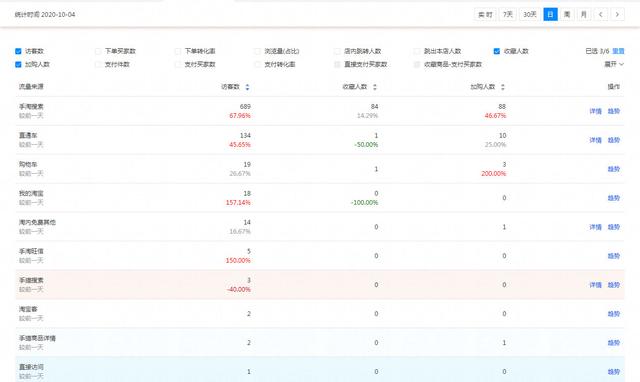
Task: Open 趋势 for the 手淘旺信 row
Action: (x=614, y=256)
